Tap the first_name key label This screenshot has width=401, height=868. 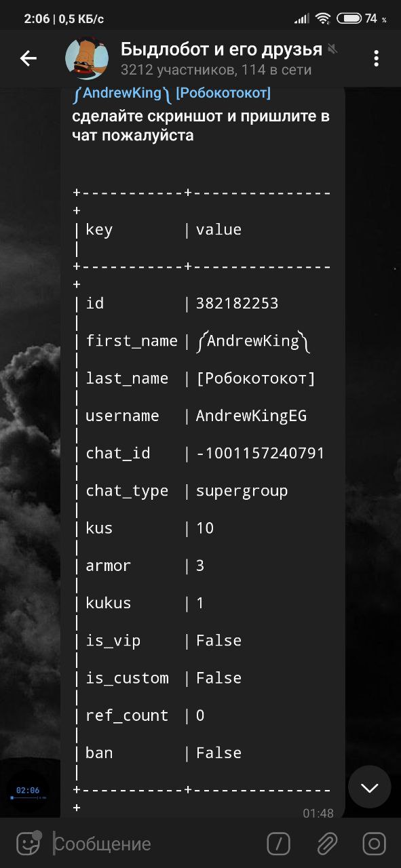132,341
